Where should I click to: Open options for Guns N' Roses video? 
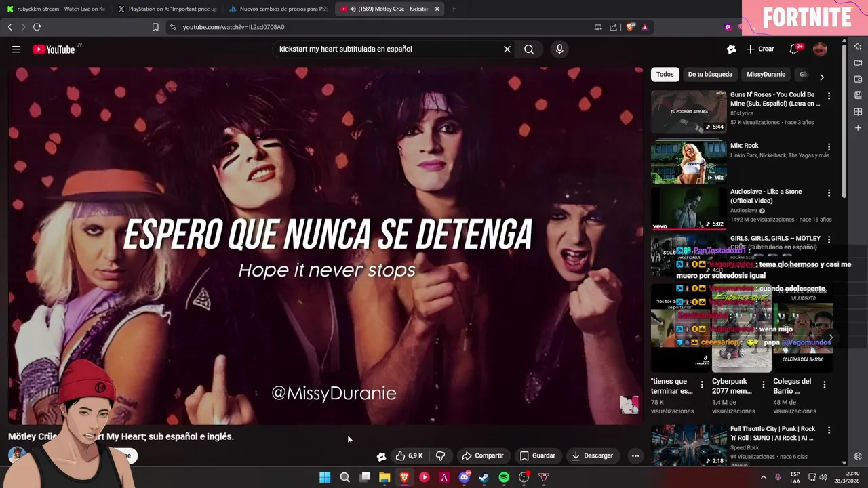(x=829, y=96)
